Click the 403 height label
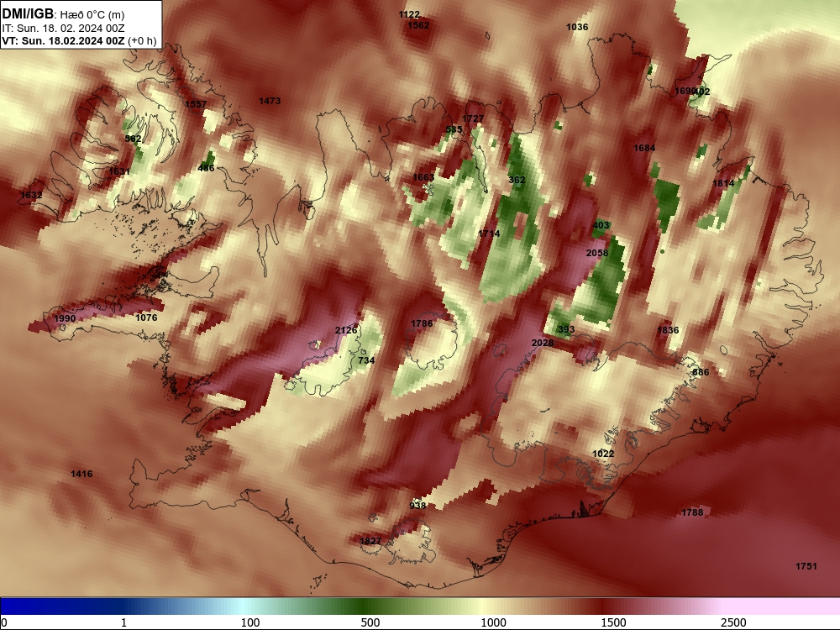The image size is (840, 630). (x=601, y=225)
